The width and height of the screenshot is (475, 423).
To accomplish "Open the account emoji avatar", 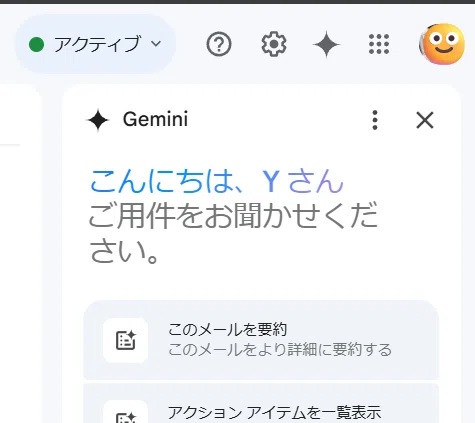I will [x=442, y=44].
